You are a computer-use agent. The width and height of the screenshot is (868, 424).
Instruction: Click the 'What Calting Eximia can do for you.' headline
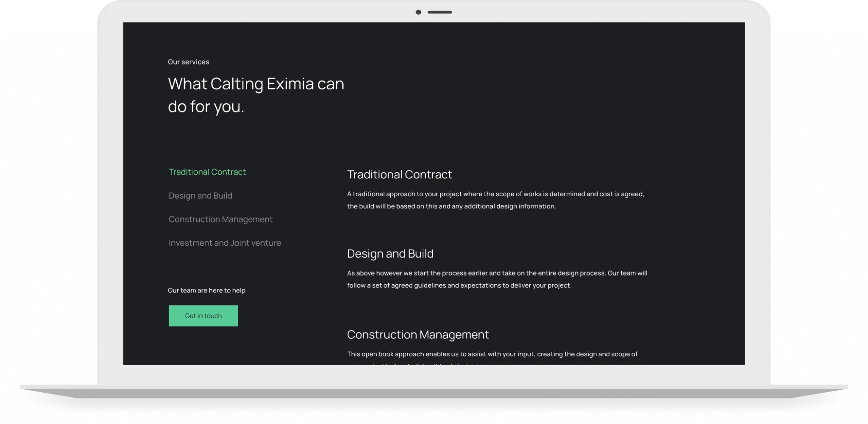coord(256,95)
